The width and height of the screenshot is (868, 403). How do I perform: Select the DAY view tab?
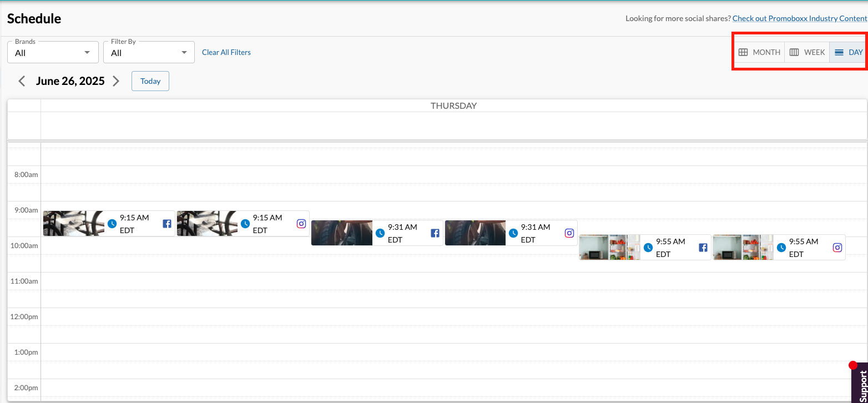849,52
